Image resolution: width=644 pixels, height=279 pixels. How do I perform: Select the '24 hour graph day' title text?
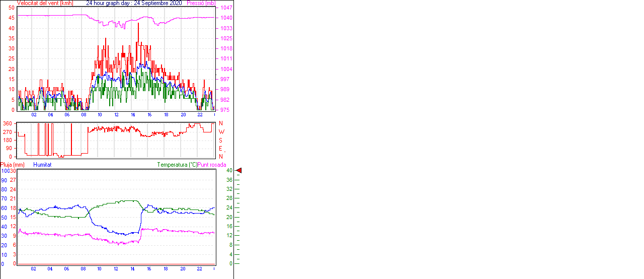coord(109,3)
